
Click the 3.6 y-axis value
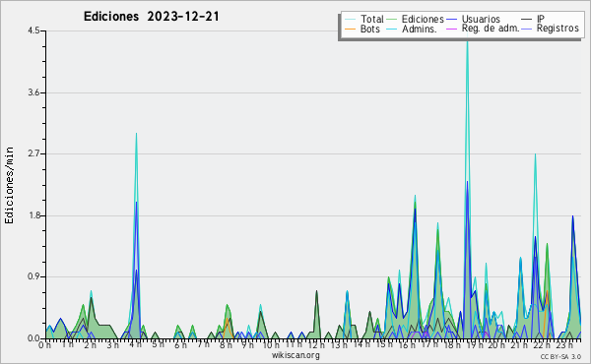(33, 92)
